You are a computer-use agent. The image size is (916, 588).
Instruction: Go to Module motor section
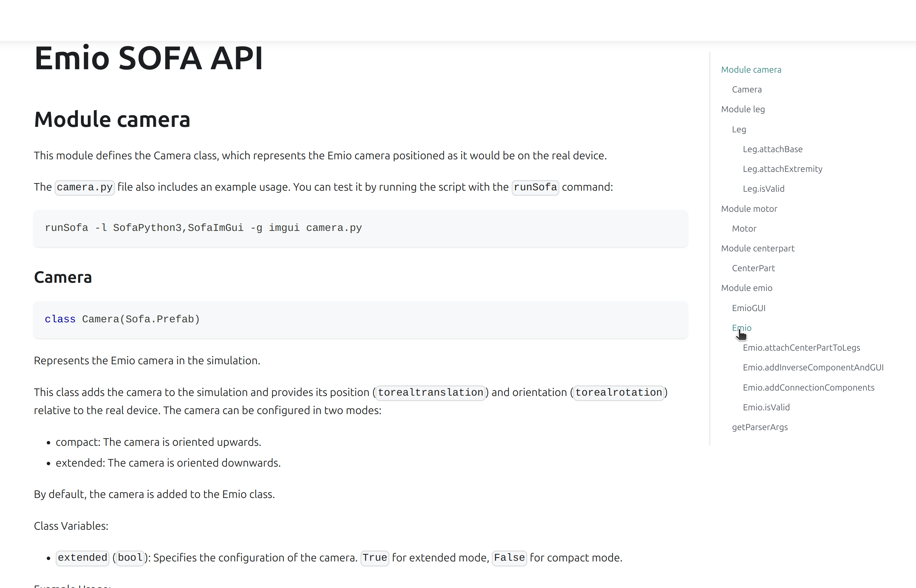[749, 209]
